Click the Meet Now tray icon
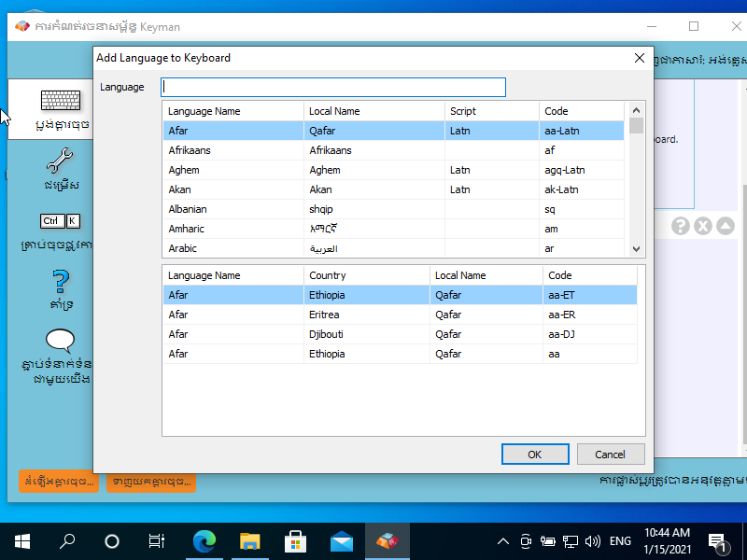 click(x=526, y=541)
